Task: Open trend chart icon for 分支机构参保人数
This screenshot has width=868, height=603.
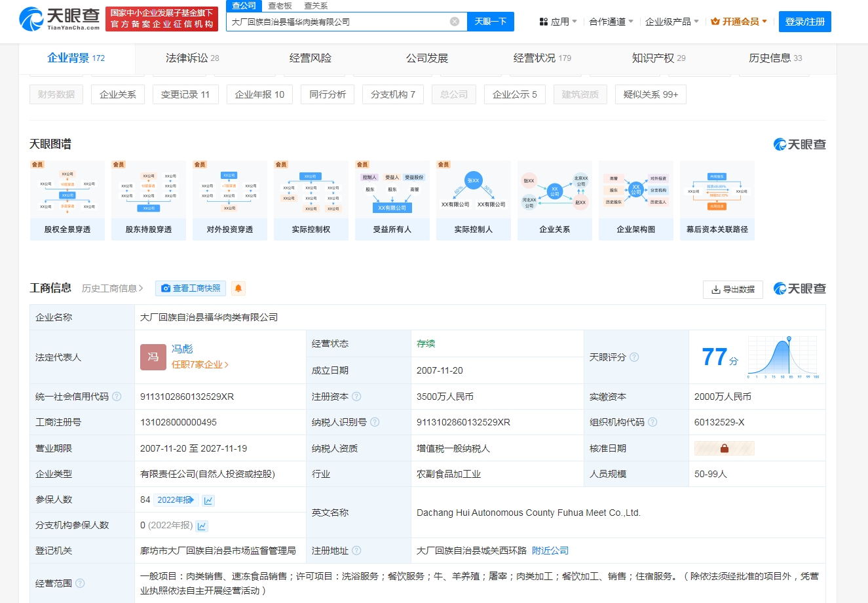Action: coord(202,526)
